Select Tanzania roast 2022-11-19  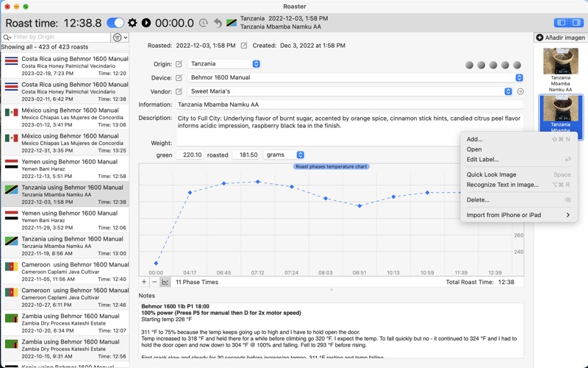(65, 246)
